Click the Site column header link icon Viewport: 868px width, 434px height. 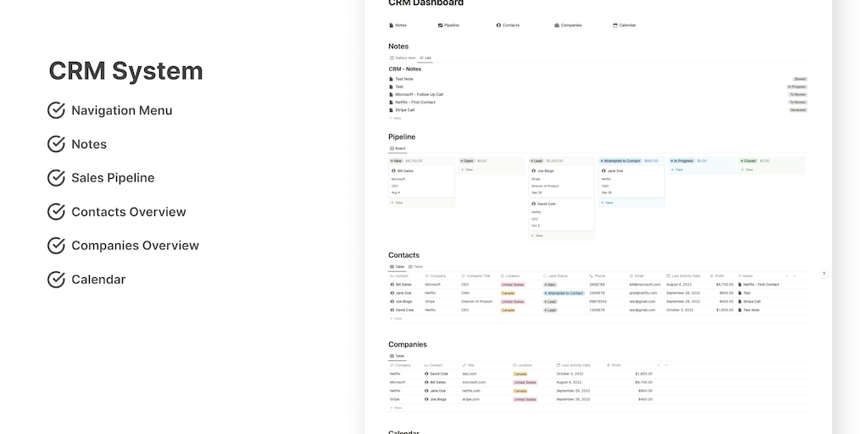point(465,365)
